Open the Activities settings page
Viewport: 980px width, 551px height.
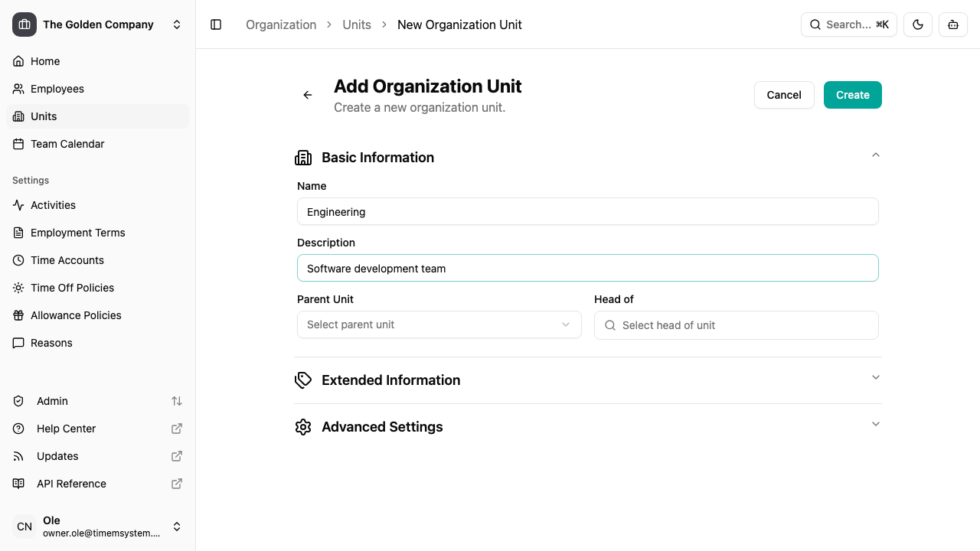pos(53,205)
